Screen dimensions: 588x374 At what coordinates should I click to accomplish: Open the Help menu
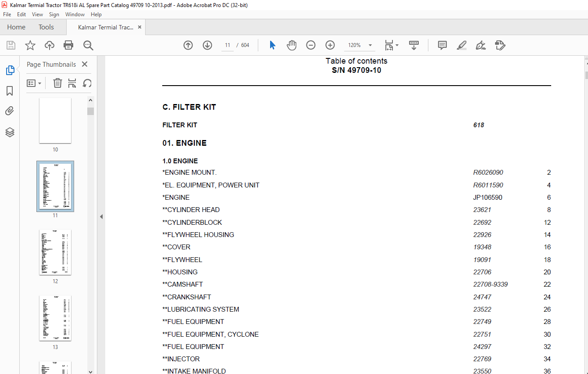[96, 14]
